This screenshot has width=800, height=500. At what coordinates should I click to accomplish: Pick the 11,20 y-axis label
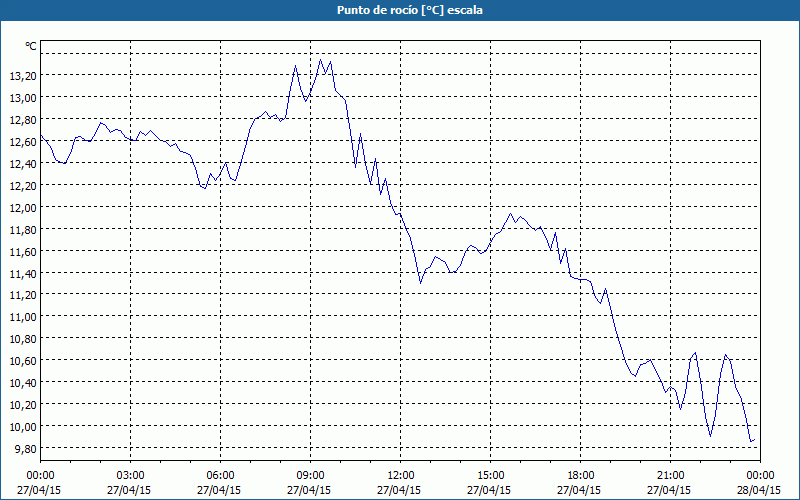tap(22, 295)
